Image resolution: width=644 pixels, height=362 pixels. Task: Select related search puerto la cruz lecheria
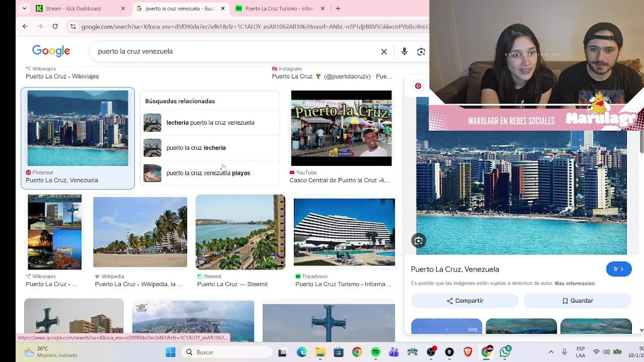[210, 148]
